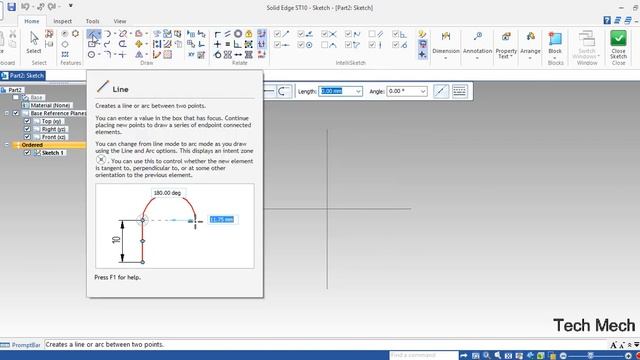This screenshot has width=640, height=360.
Task: Pick the Curve tool
Action: click(x=107, y=44)
